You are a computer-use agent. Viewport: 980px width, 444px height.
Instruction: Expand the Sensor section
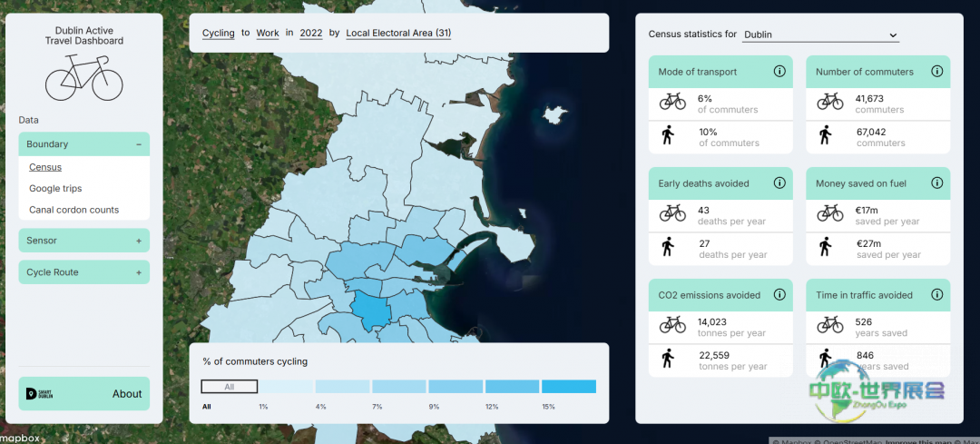coord(83,240)
